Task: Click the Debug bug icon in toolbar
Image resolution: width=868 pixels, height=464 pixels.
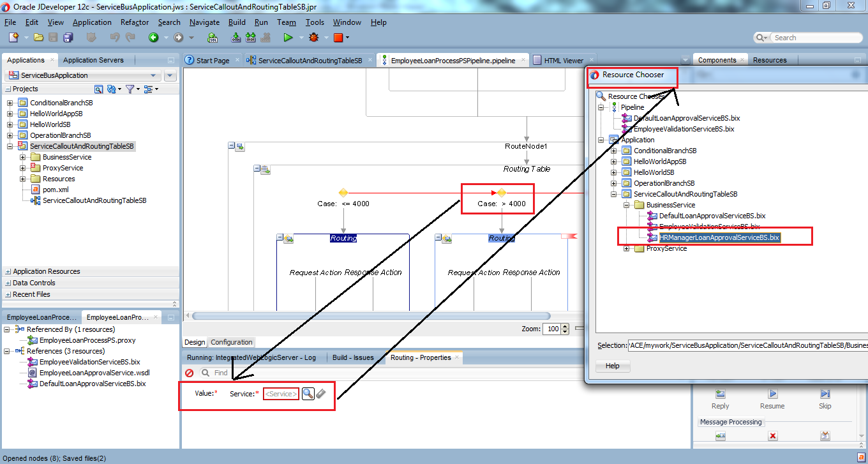Action: pos(313,38)
